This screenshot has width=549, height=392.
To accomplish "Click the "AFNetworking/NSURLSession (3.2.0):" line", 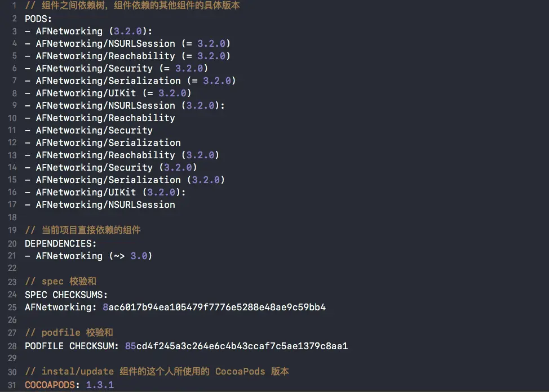I will 125,106.
